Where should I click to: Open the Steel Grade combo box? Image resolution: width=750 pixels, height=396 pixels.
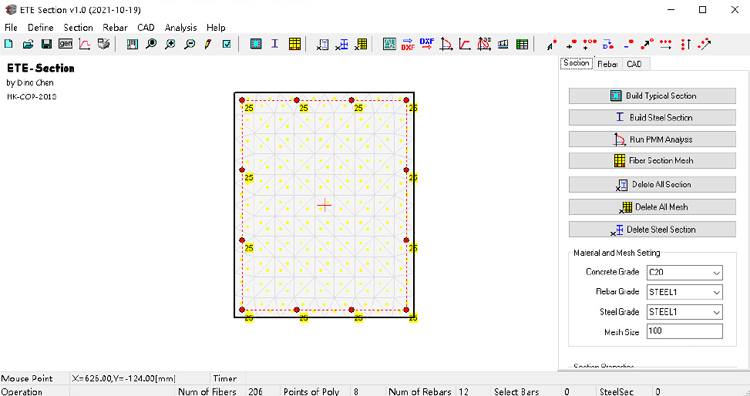(x=684, y=312)
